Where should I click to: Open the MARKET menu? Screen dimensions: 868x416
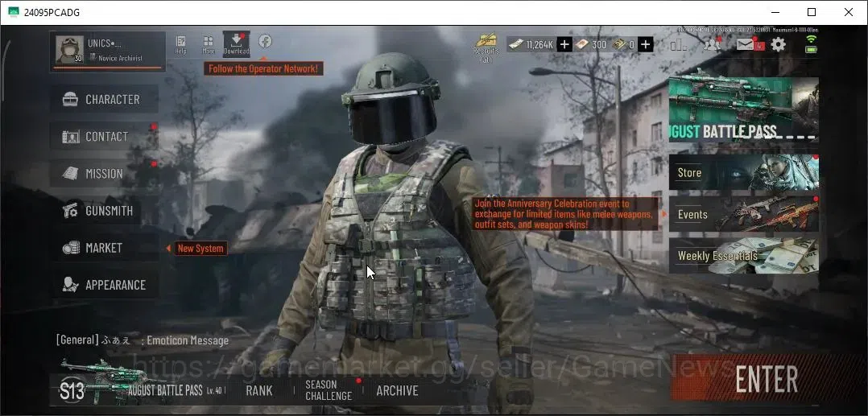click(x=105, y=248)
